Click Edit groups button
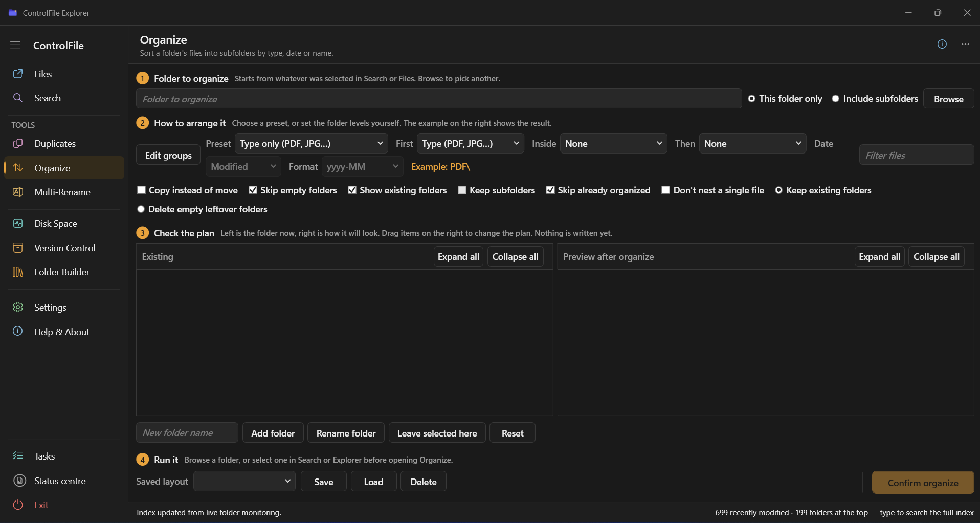Viewport: 980px width, 523px height. [168, 155]
